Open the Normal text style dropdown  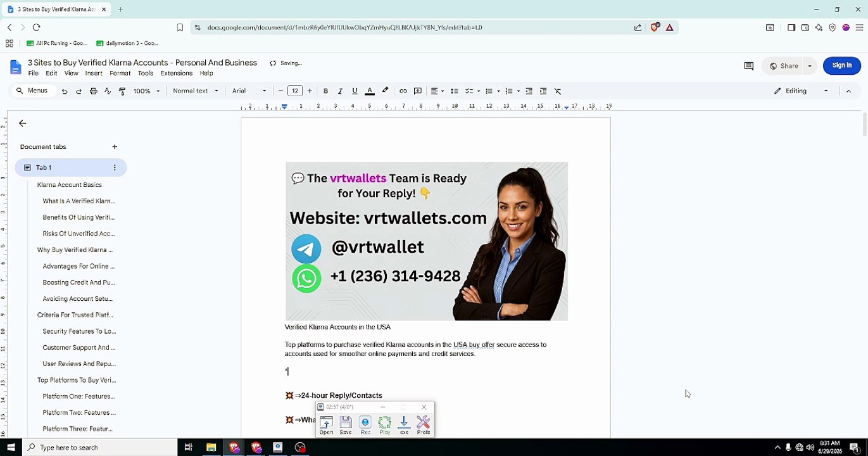coord(196,91)
